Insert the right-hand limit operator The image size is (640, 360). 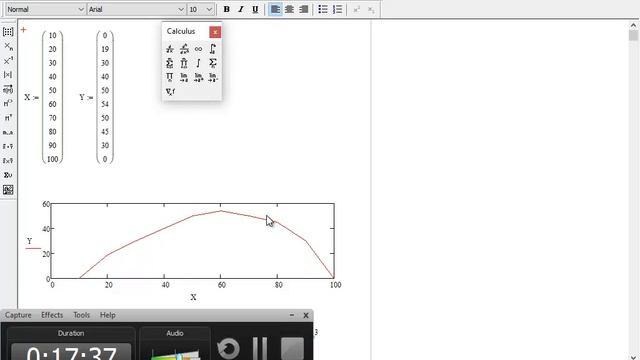coord(198,77)
